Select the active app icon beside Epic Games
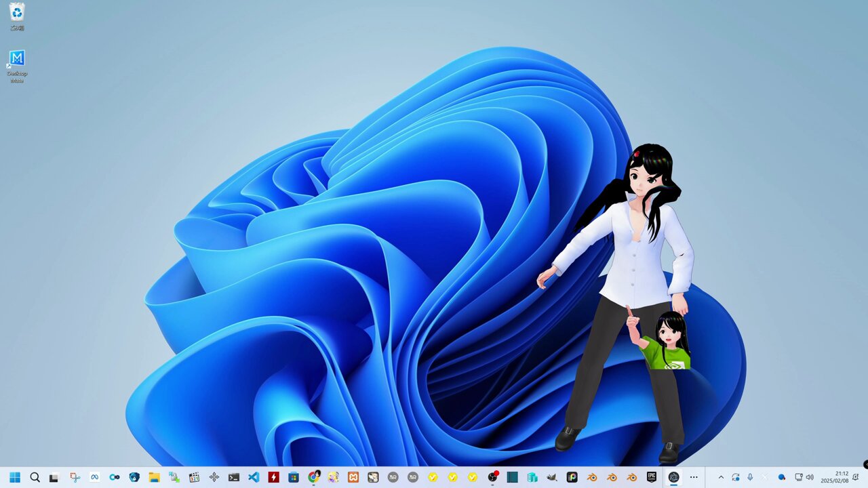868x488 pixels. click(673, 477)
